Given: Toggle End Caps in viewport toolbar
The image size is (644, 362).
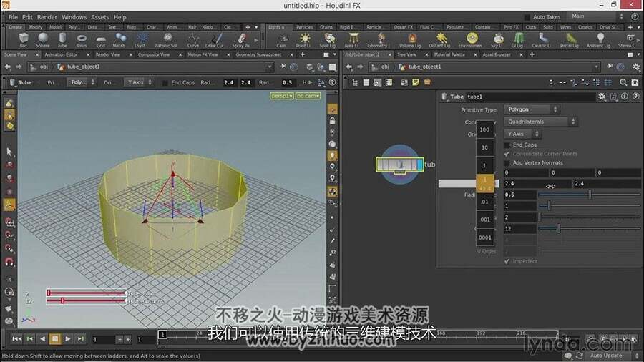Looking at the screenshot, I should tap(165, 82).
